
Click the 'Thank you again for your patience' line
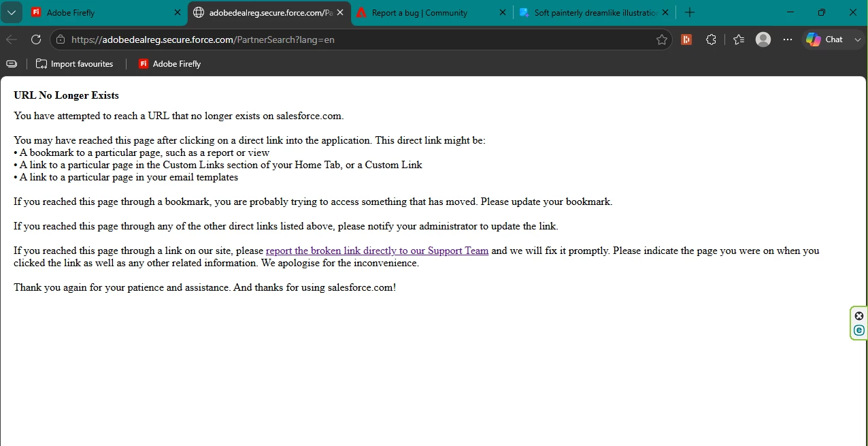point(205,287)
